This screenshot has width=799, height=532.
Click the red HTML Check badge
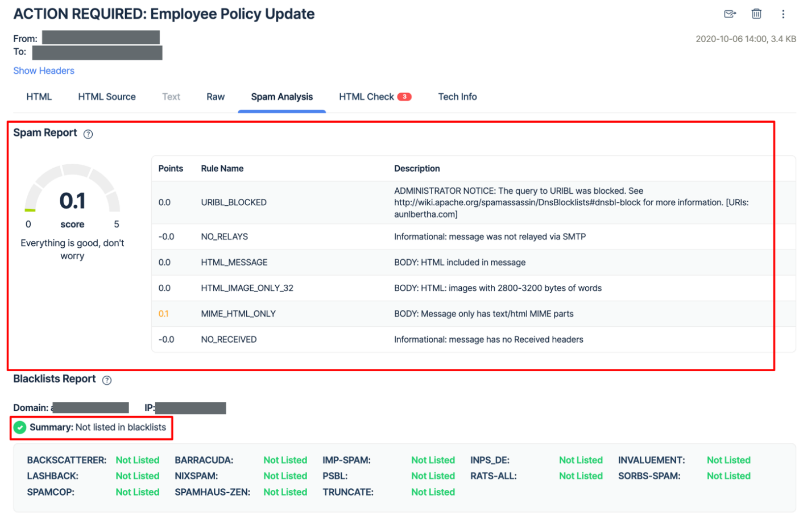(404, 97)
